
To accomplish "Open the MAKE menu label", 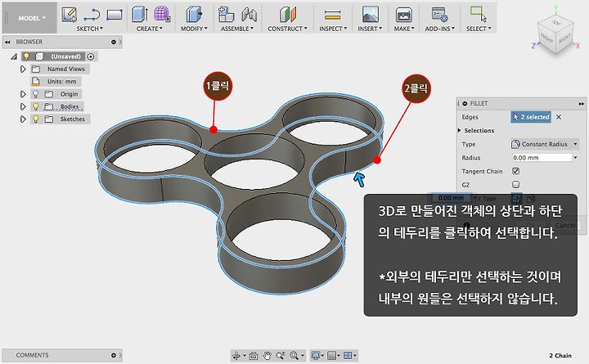I will click(x=404, y=29).
